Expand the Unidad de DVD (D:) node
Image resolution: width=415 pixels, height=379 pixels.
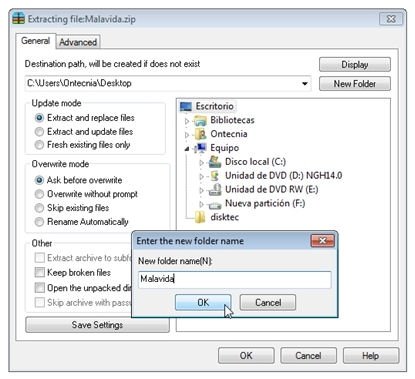coord(201,176)
